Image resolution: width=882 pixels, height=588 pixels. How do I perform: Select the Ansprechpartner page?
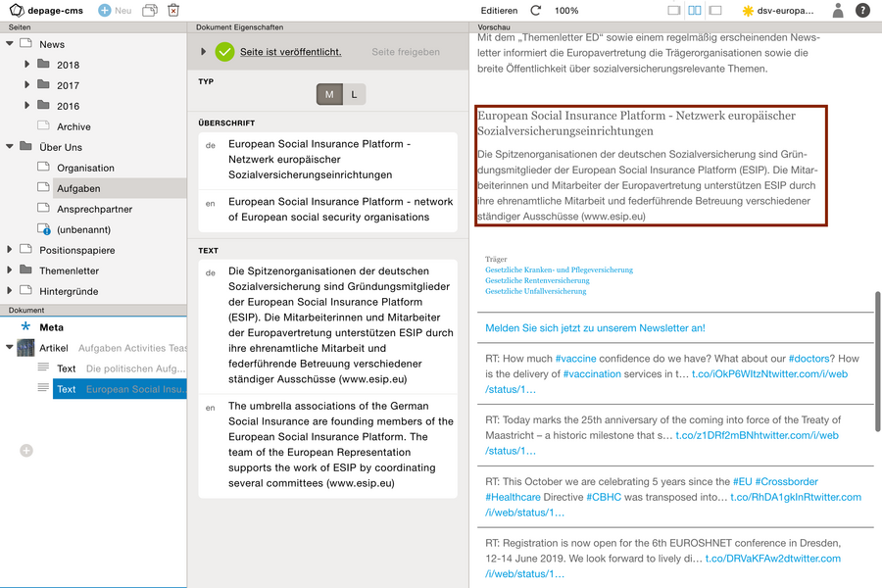point(94,210)
